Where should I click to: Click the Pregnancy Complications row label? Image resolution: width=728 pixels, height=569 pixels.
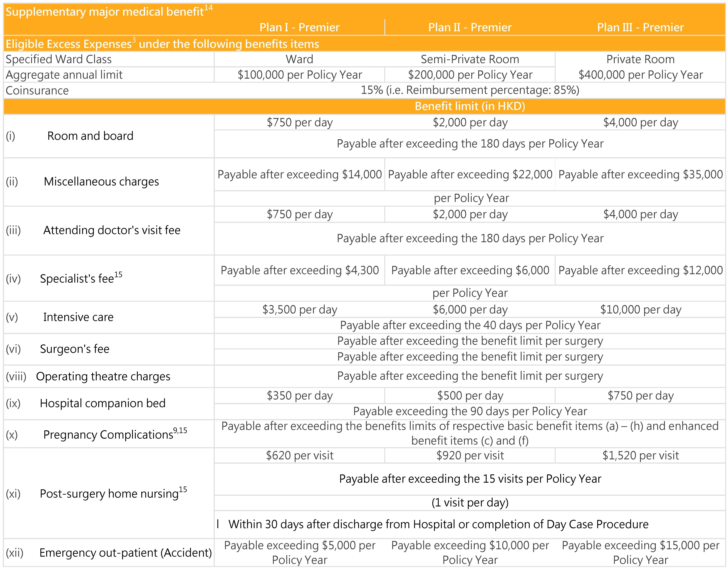tap(115, 434)
